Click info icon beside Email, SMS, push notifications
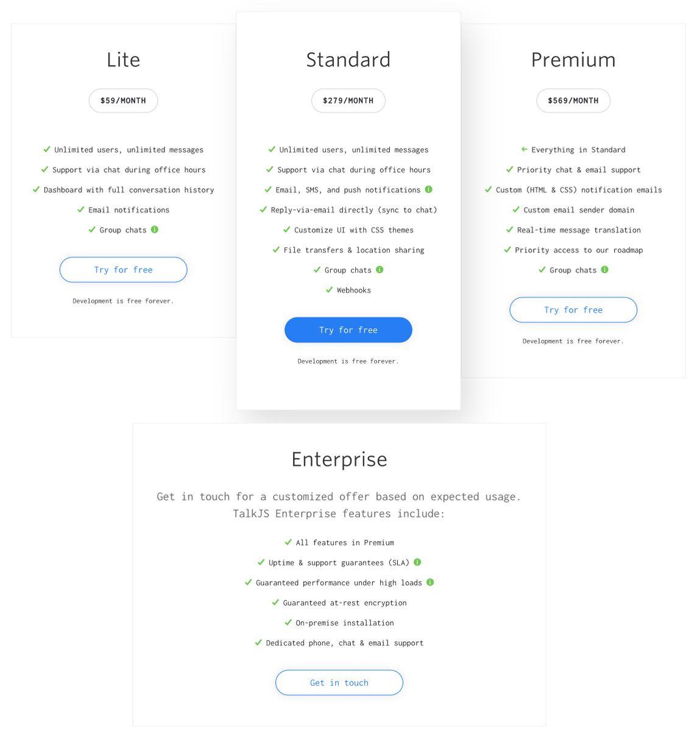Viewport: 700px width, 731px height. pos(429,189)
